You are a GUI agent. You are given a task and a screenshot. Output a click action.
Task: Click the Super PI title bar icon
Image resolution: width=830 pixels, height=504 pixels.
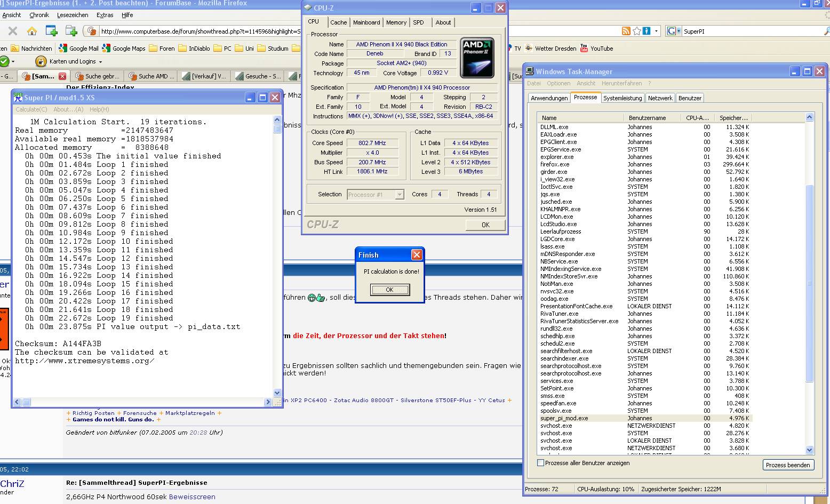18,98
